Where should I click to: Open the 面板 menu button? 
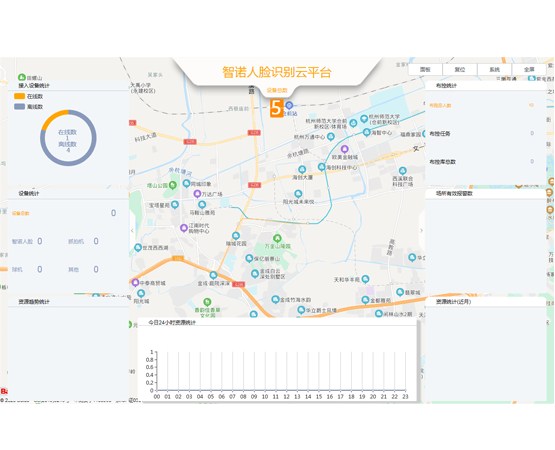pos(425,69)
